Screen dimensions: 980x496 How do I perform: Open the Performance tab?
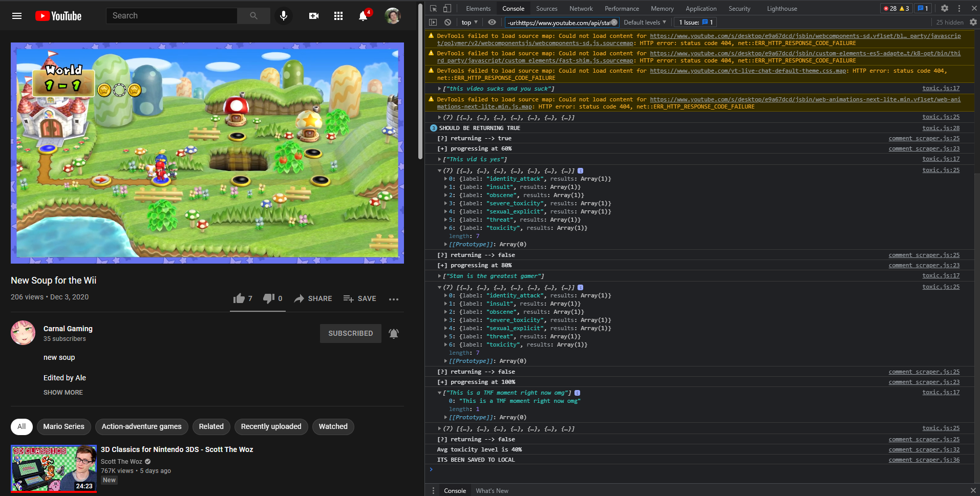622,9
